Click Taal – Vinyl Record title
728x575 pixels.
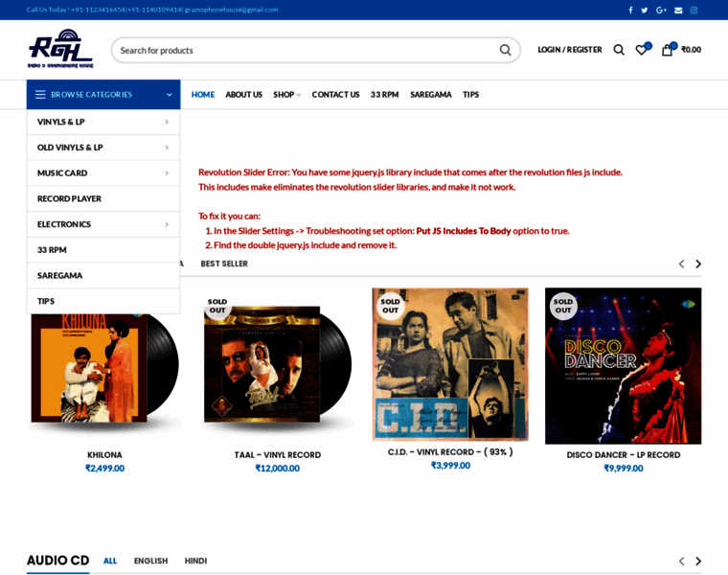tap(278, 455)
